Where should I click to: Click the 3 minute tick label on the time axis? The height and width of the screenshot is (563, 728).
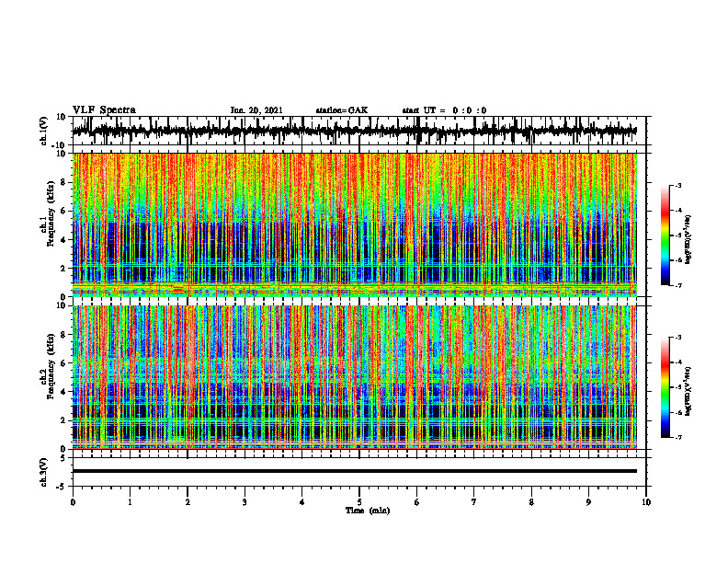245,502
